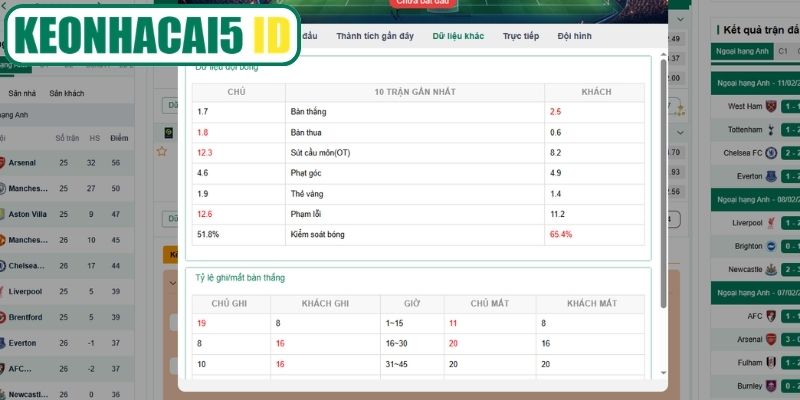This screenshot has height=400, width=800.
Task: Click Số trận column header in standings
Action: [x=67, y=138]
